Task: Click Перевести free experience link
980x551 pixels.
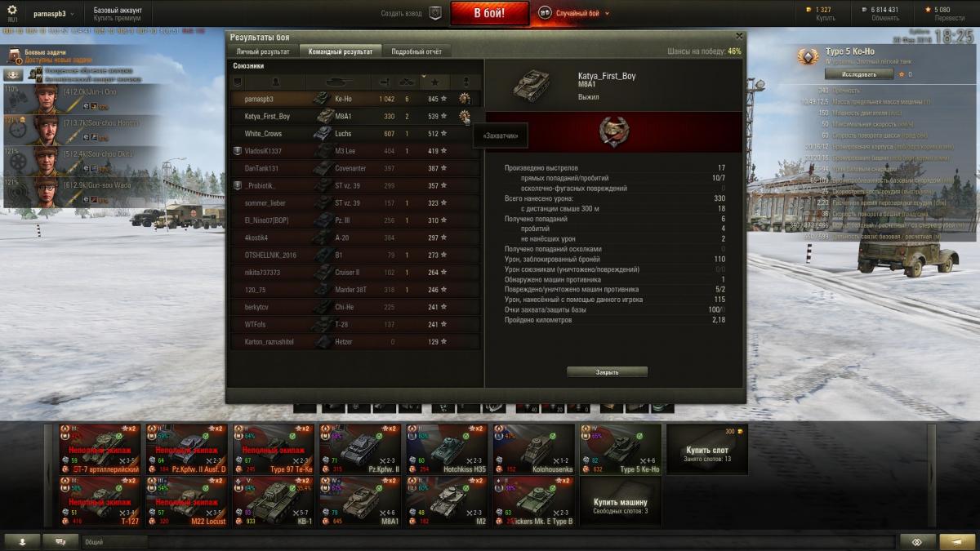Action: (x=950, y=18)
